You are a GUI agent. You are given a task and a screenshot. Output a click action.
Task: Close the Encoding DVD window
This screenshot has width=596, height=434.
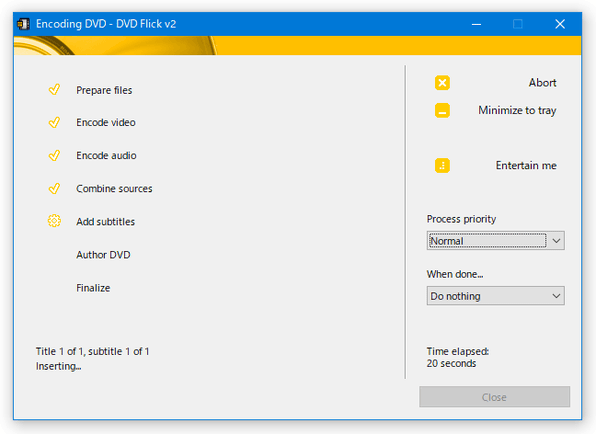pos(560,24)
